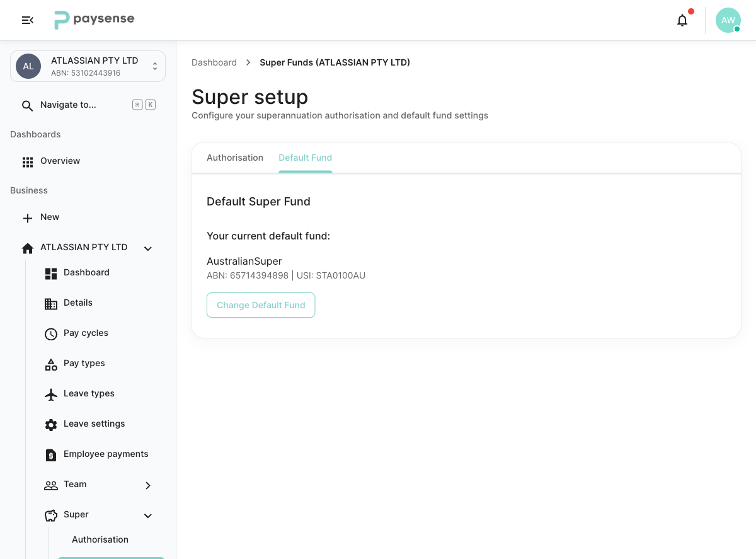Screen dimensions: 756x559
Task: Click the plus icon beside New
Action: pyautogui.click(x=28, y=218)
